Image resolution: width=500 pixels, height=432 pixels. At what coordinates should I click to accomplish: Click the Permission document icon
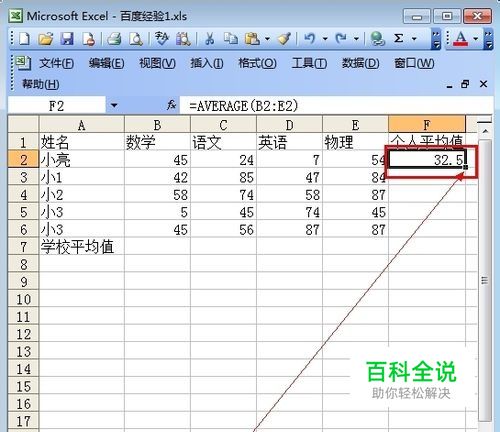point(89,39)
